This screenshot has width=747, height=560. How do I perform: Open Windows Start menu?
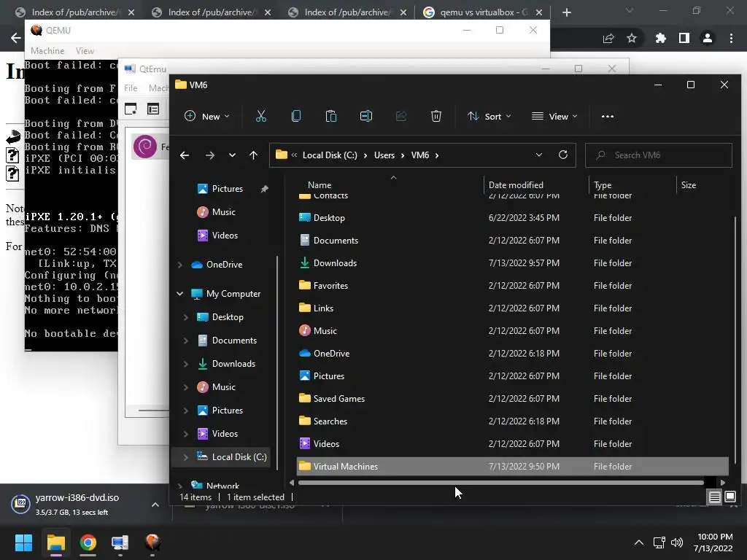point(23,542)
